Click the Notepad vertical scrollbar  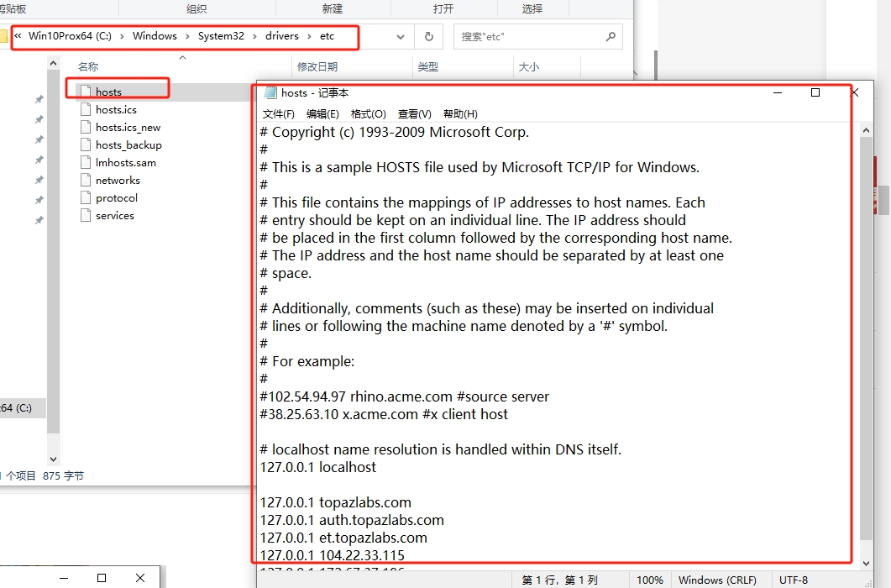tap(867, 336)
